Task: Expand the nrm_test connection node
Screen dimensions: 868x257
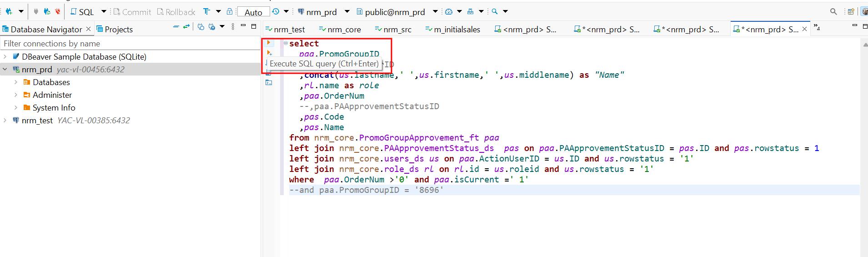Action: [x=5, y=121]
